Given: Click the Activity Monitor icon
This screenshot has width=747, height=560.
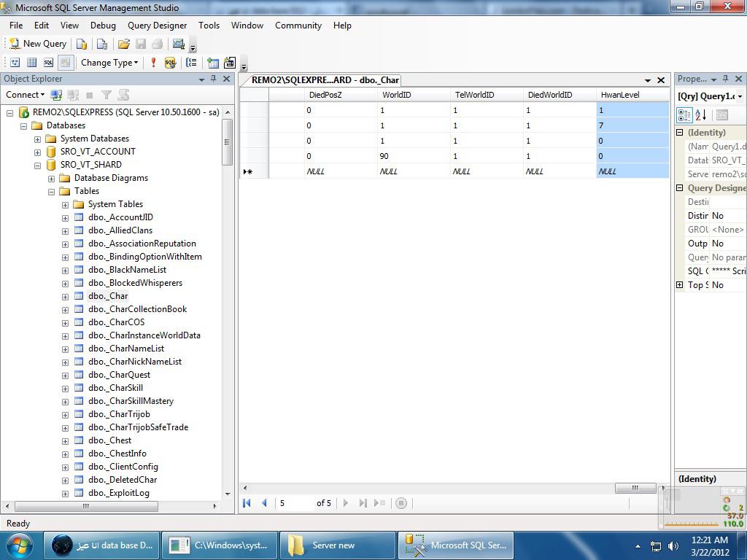Looking at the screenshot, I should coord(179,44).
